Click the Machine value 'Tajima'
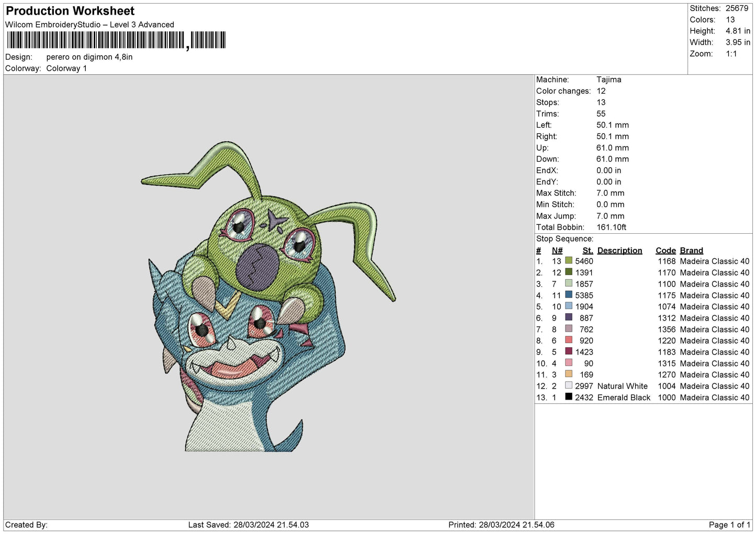Screen dimensions: 756x534 tap(609, 79)
